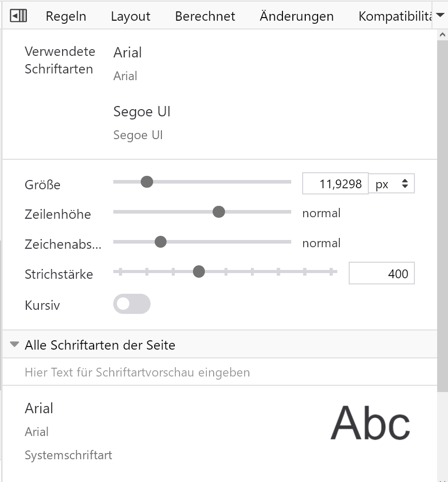Click the Strichstärke slider handle
The image size is (448, 482).
coord(199,272)
